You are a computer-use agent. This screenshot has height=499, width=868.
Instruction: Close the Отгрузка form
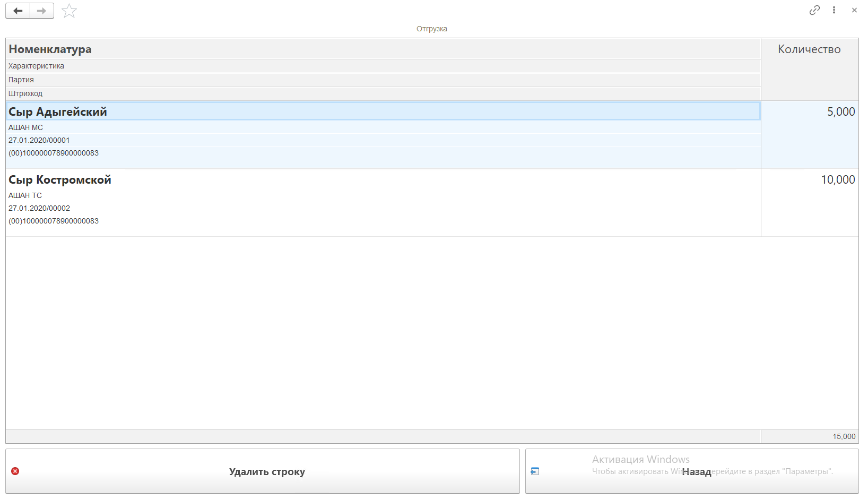(x=854, y=10)
